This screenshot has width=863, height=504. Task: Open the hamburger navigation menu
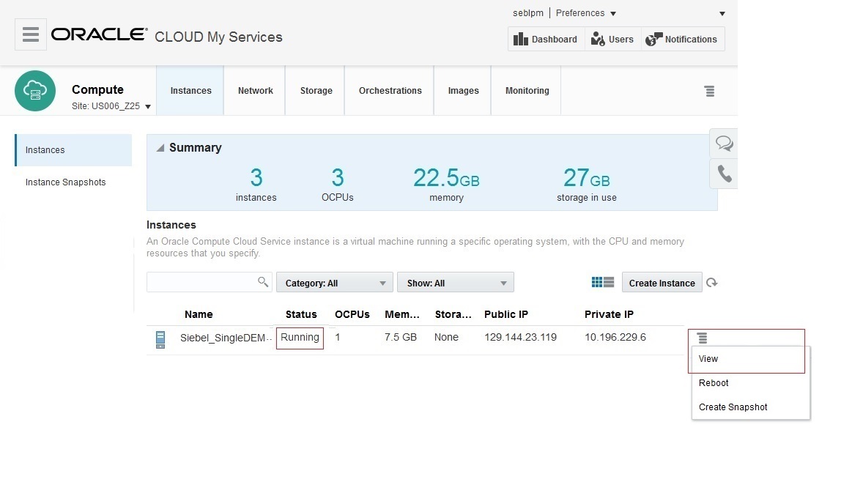point(31,34)
